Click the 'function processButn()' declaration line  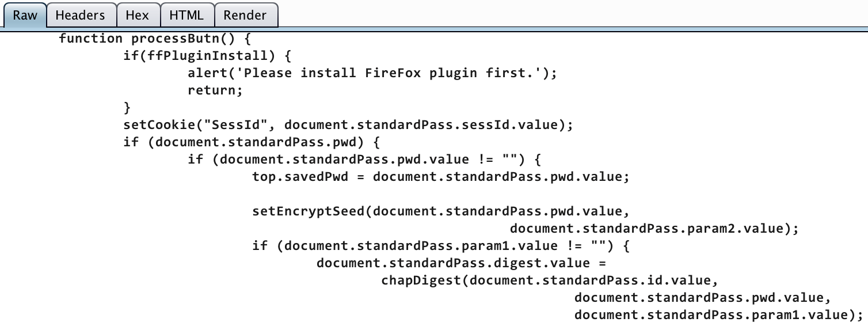coord(155,39)
